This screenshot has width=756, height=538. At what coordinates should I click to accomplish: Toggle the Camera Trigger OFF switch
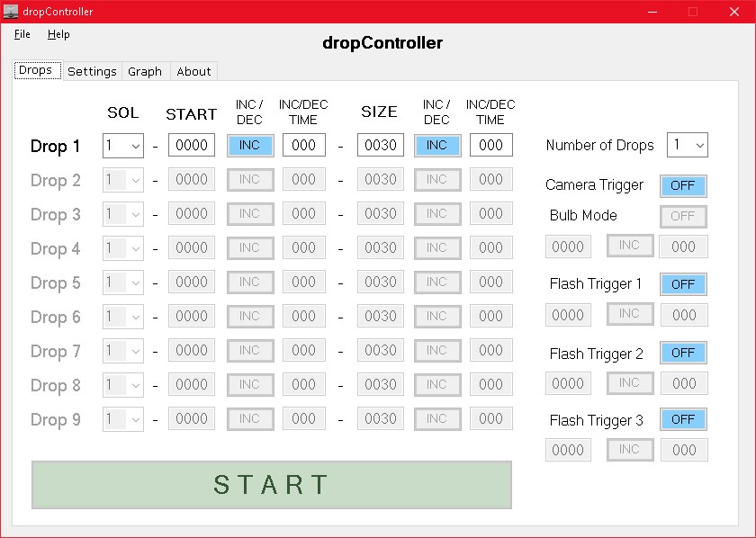tap(683, 185)
